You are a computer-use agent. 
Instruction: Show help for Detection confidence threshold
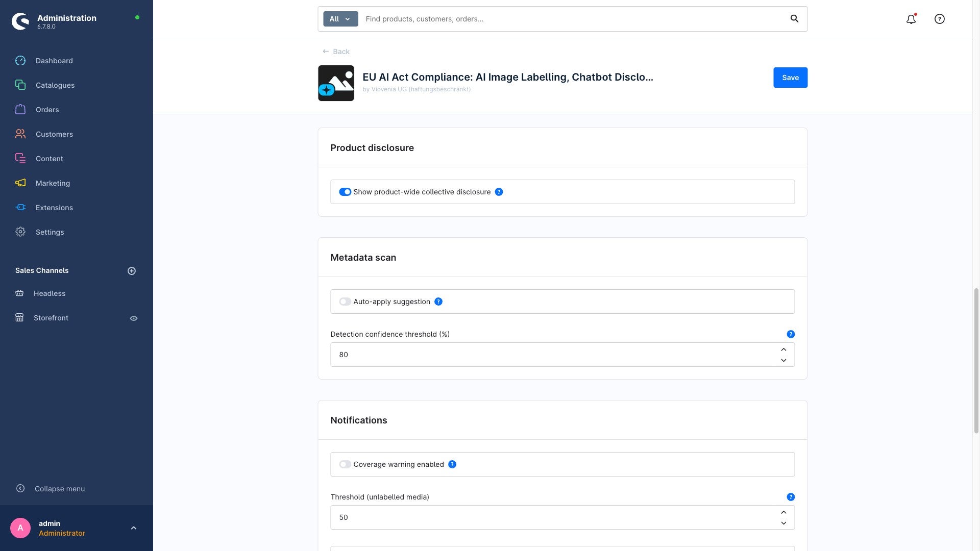pos(791,335)
